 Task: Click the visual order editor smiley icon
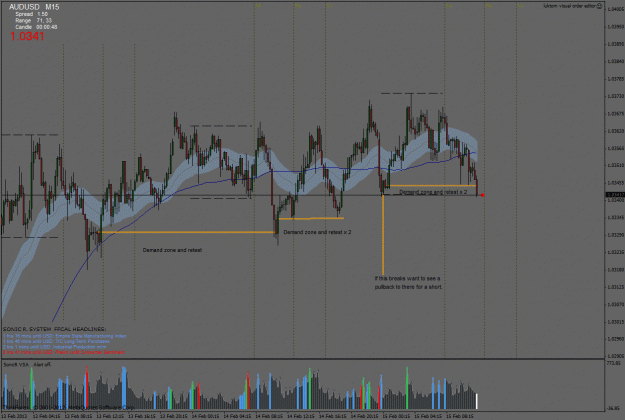(599, 6)
